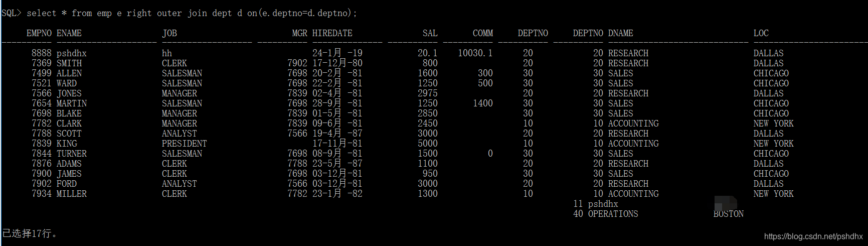Click the dname pshdhx in deptno 11 row

coord(603,204)
